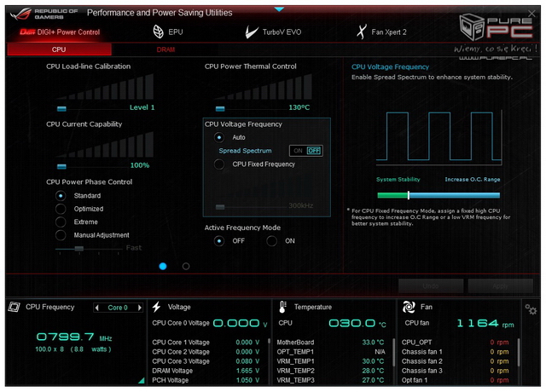Click the CPU Frequency chip icon
The image size is (546, 392).
(x=15, y=307)
